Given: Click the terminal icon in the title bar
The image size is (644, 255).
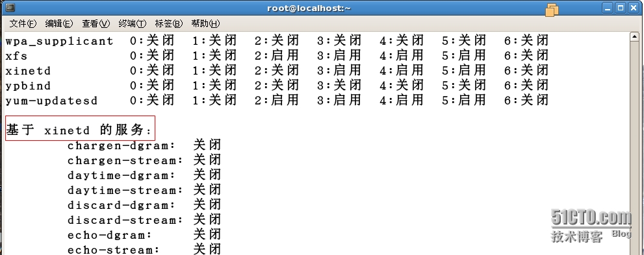Looking at the screenshot, I should tap(10, 7).
